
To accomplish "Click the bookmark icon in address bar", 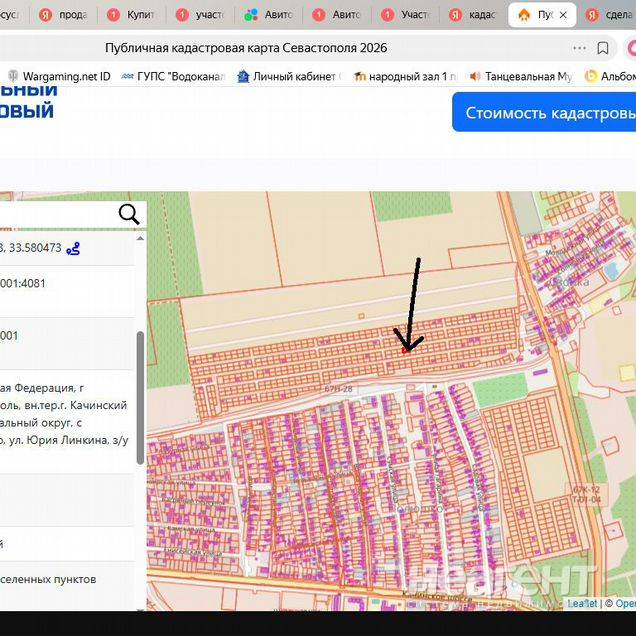I will tap(603, 48).
